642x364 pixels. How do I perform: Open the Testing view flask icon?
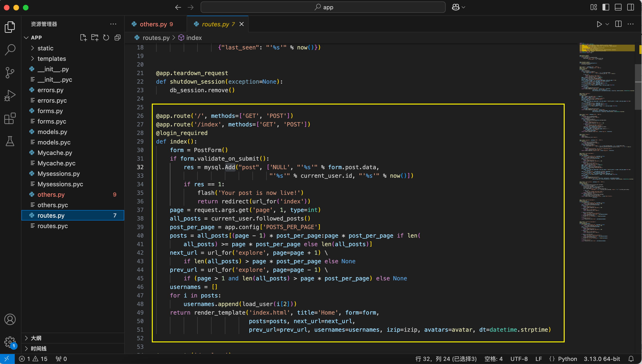[10, 141]
